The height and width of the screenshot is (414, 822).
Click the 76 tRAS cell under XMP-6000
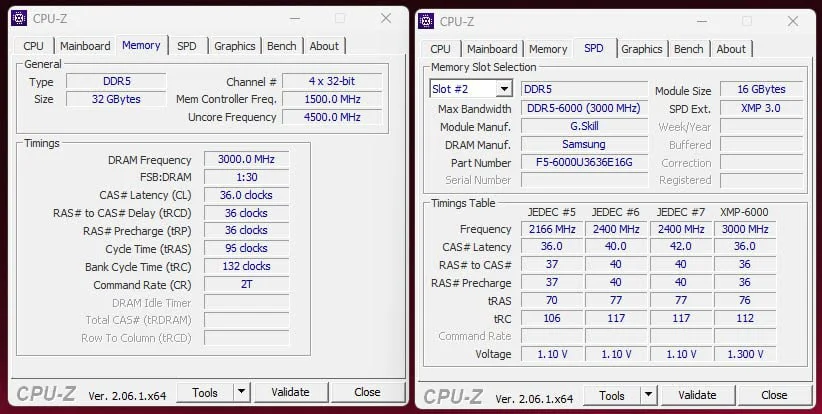click(745, 301)
